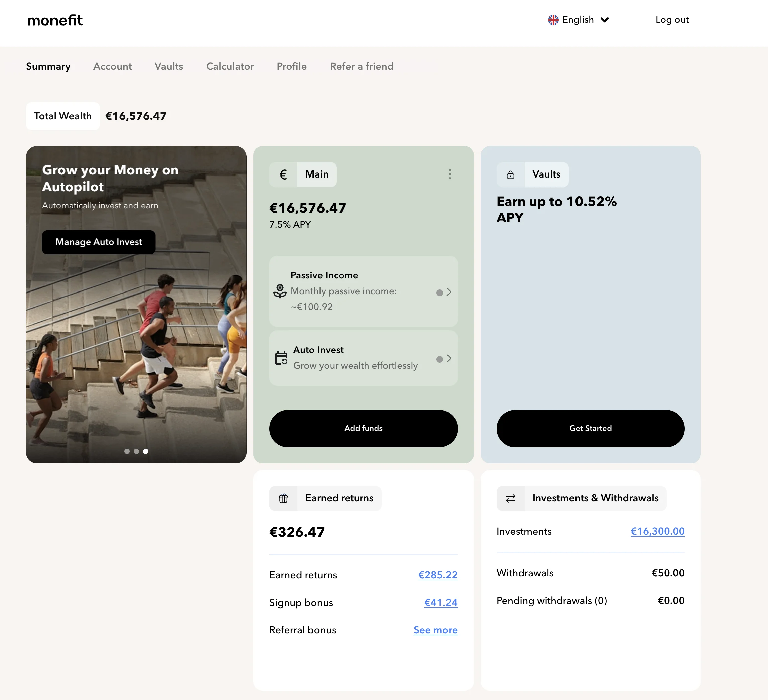Click the Passive Income plant icon
The image size is (768, 700).
pos(280,291)
